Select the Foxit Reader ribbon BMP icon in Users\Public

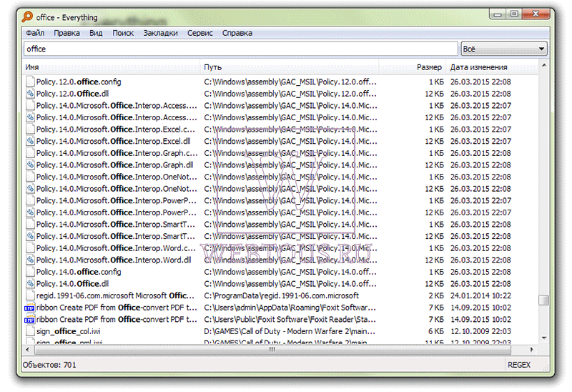tap(29, 320)
